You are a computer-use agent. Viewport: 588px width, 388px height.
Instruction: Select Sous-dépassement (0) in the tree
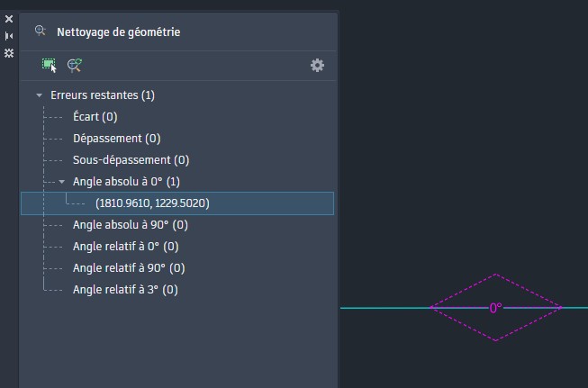click(131, 160)
